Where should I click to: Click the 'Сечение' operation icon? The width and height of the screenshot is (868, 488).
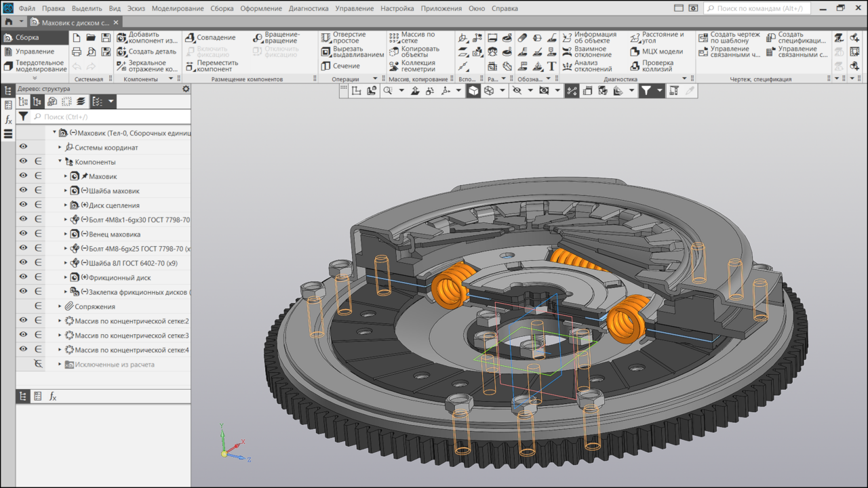point(325,66)
